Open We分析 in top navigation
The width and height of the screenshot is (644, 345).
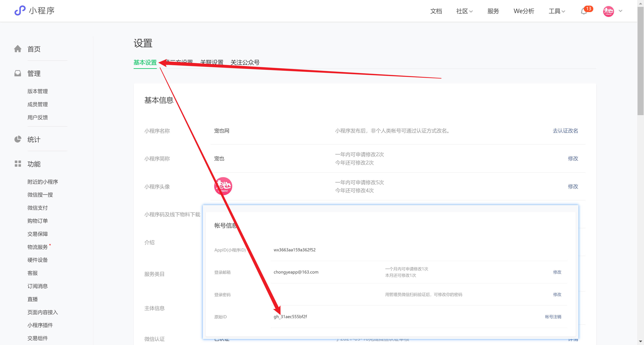(x=524, y=11)
